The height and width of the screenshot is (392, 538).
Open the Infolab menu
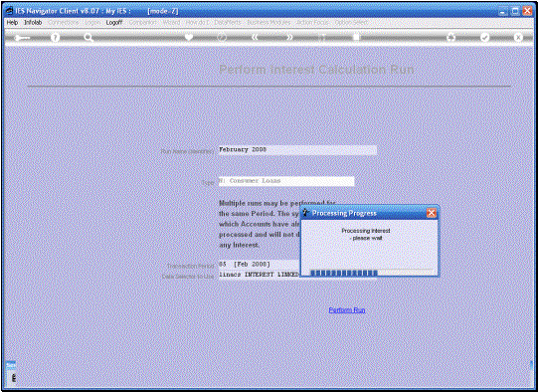click(33, 22)
